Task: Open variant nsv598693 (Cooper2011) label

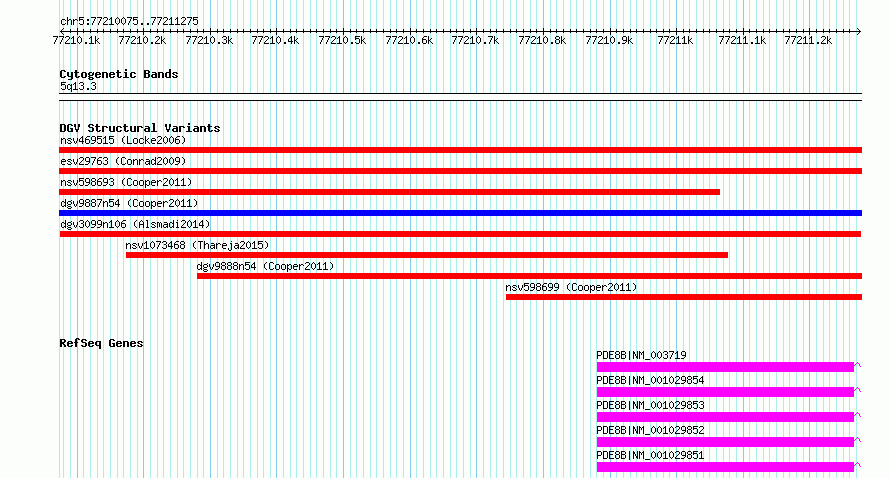Action: click(126, 182)
